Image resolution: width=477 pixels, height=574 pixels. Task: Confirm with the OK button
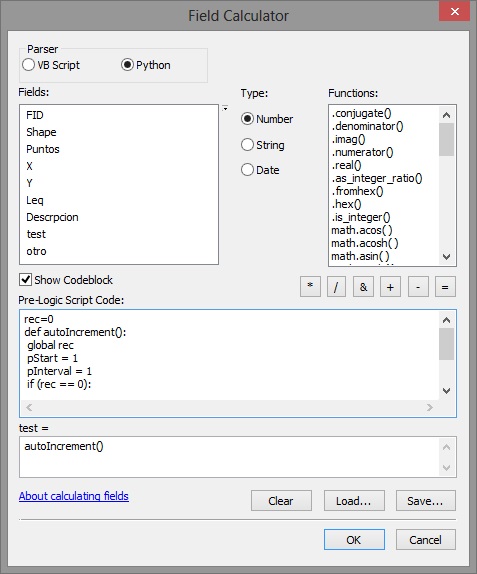[x=354, y=540]
